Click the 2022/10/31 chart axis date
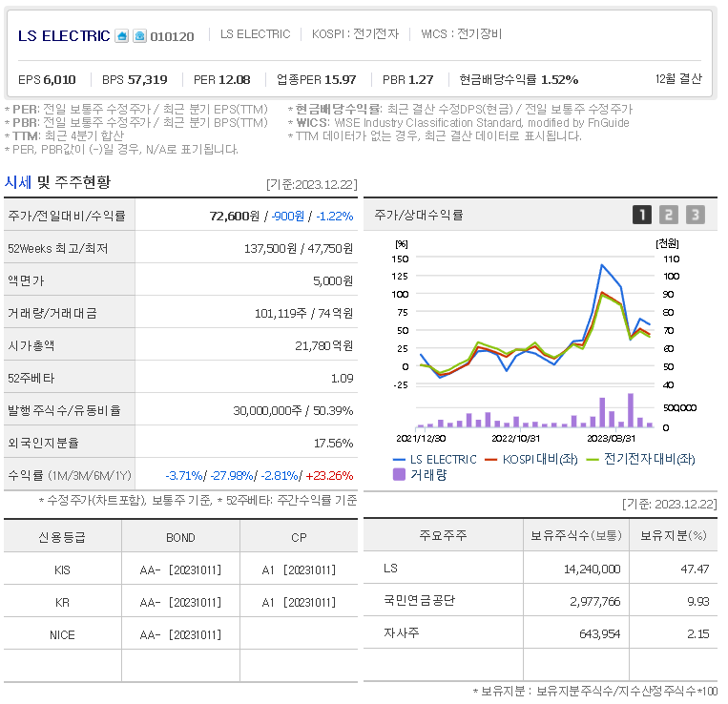Image resolution: width=728 pixels, height=704 pixels. click(x=515, y=438)
